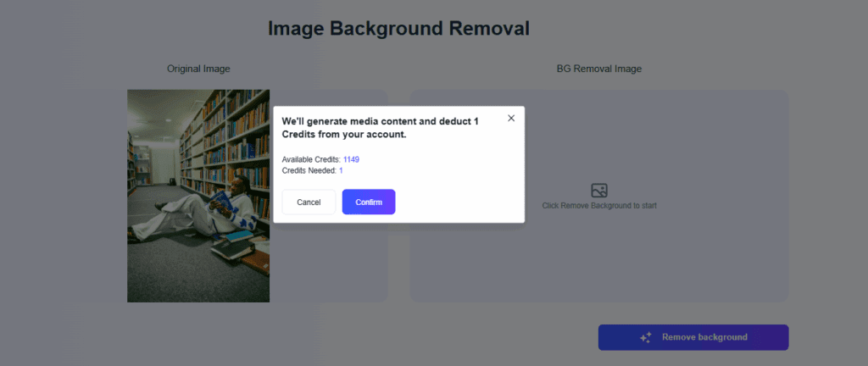The height and width of the screenshot is (366, 868).
Task: Click the sparkle icon on the Remove background button
Action: coord(645,337)
